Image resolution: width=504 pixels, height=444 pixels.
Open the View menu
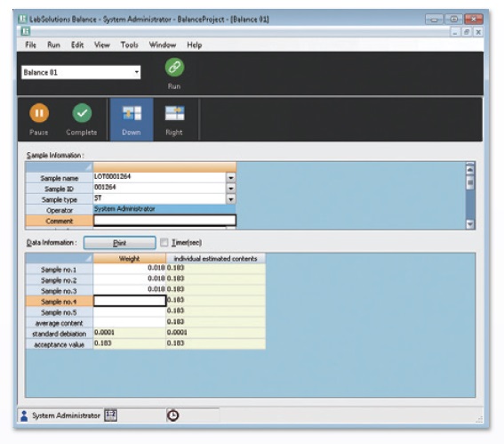tap(102, 44)
